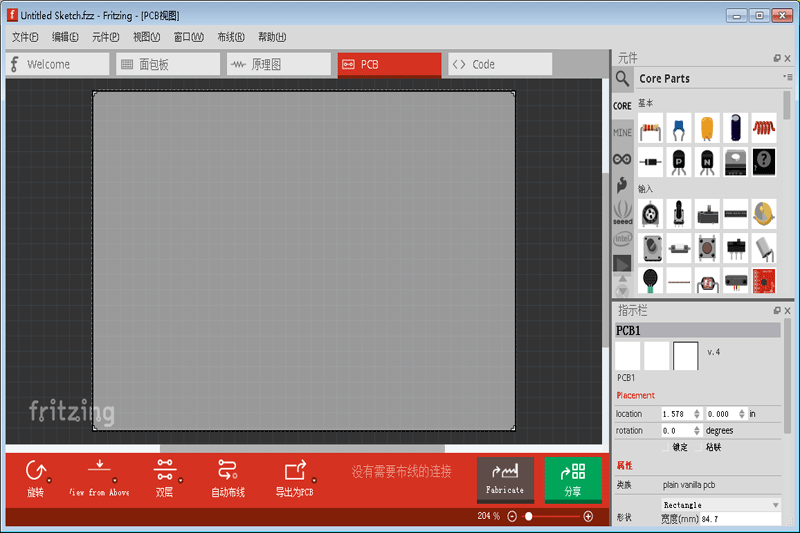Open the parts search magnifier icon
800x533 pixels.
coord(623,79)
